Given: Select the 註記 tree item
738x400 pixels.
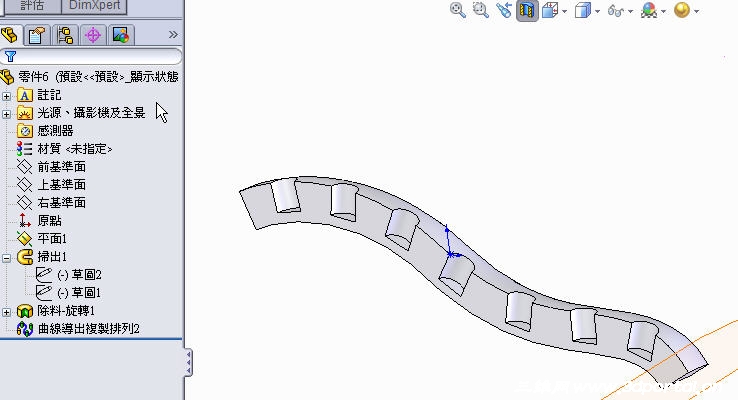Looking at the screenshot, I should point(49,95).
